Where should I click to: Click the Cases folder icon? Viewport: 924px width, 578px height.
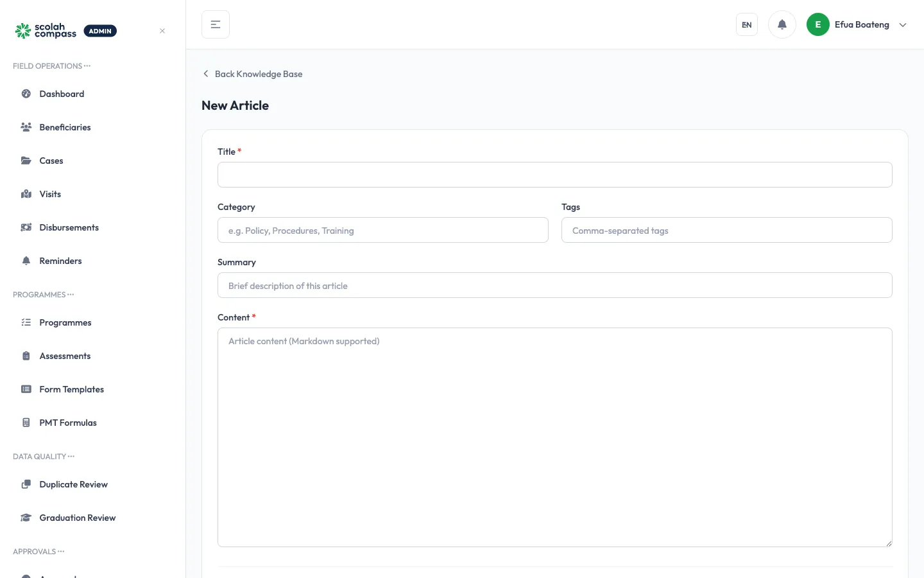(26, 161)
